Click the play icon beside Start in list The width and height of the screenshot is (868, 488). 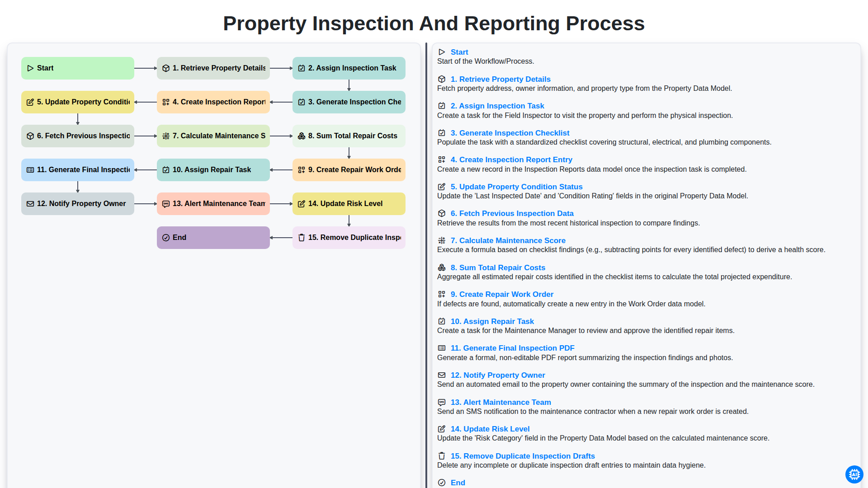[x=442, y=52]
